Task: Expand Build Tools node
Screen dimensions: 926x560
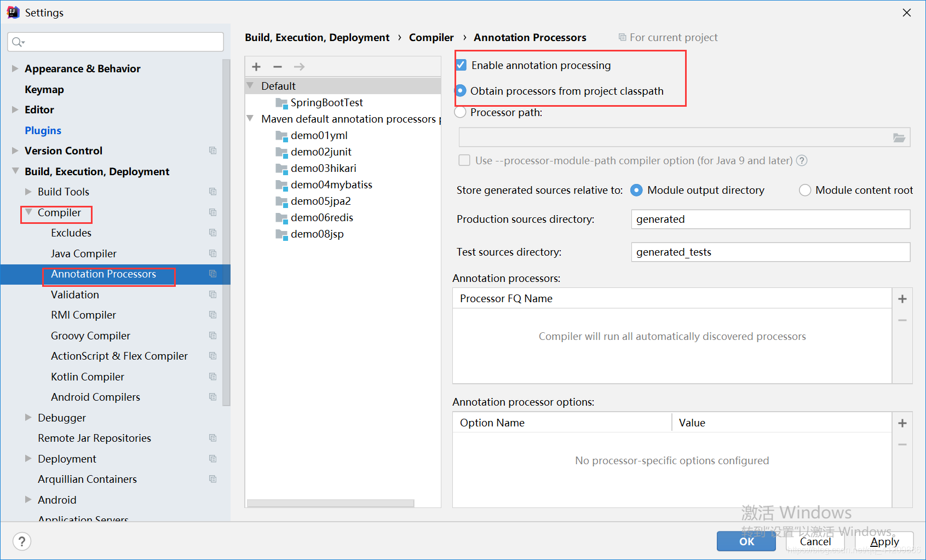Action: point(28,192)
